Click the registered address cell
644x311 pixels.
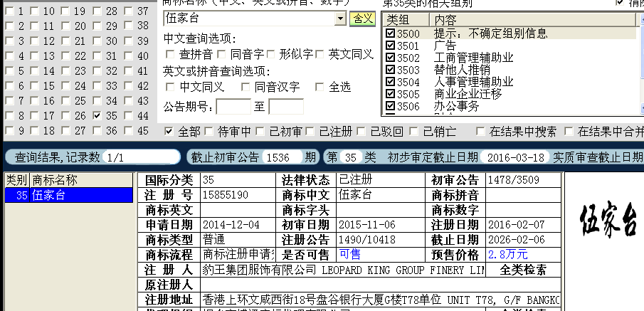[381, 300]
